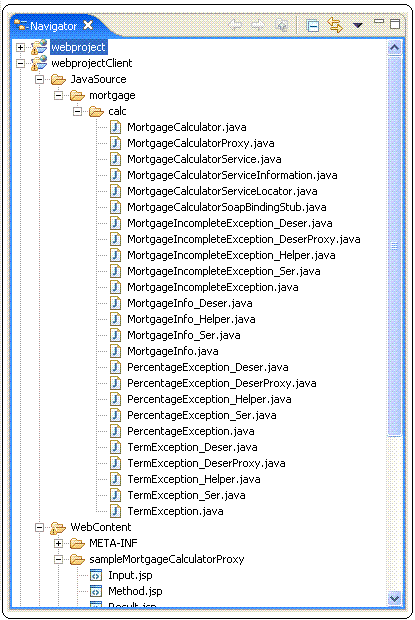This screenshot has width=415, height=620.
Task: Toggle Link with Editor arrows icon
Action: pos(335,25)
